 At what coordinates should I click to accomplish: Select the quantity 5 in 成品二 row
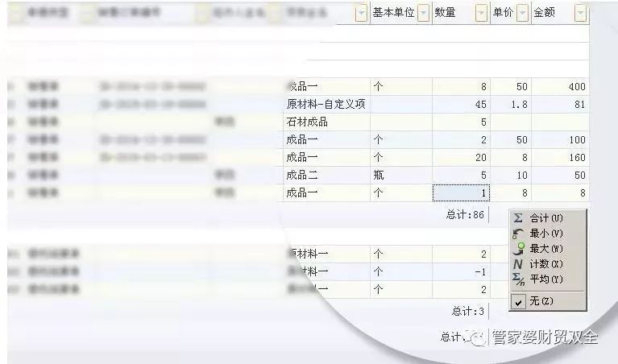coord(461,175)
